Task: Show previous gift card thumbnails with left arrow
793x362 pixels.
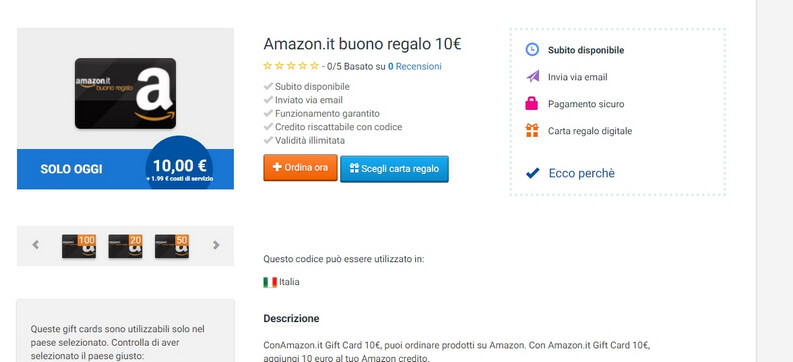Action: [35, 245]
